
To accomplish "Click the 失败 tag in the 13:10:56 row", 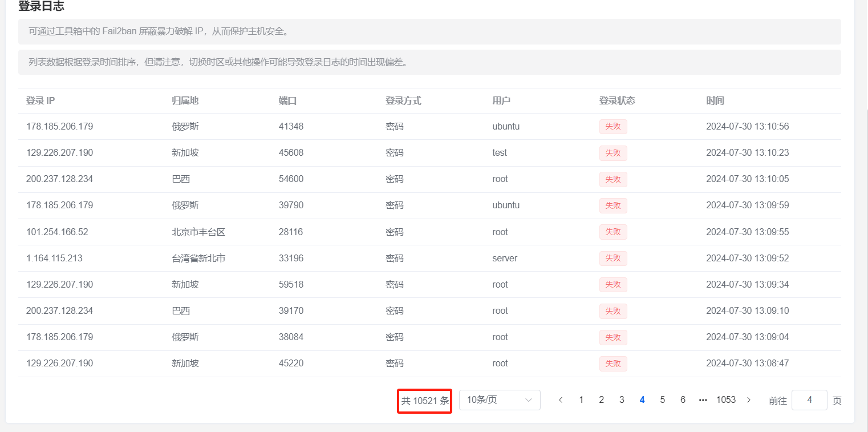I will tap(613, 127).
